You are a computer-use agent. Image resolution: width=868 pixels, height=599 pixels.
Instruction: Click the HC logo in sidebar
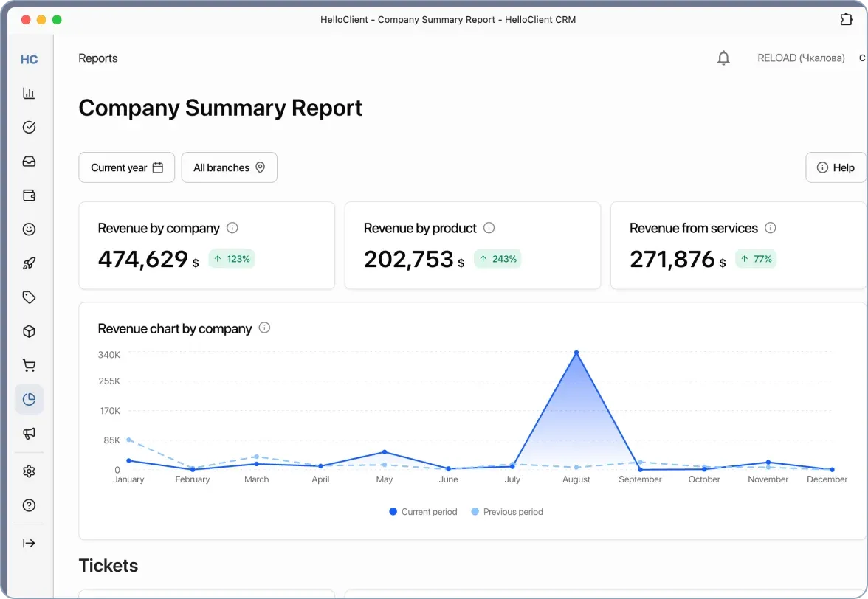click(29, 59)
